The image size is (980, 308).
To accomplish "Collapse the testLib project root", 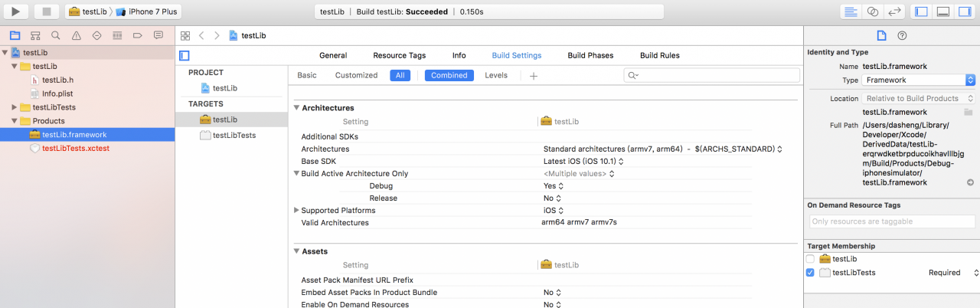I will (5, 52).
